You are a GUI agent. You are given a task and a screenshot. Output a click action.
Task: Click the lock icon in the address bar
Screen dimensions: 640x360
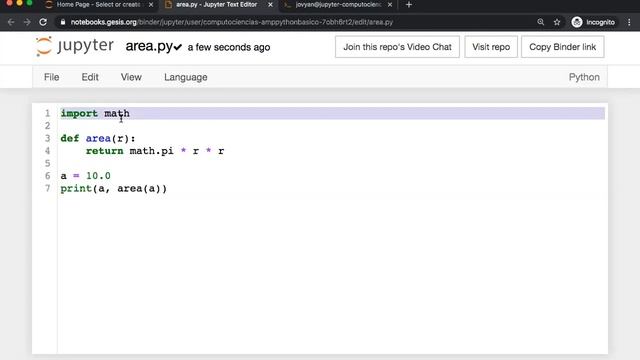coord(62,22)
